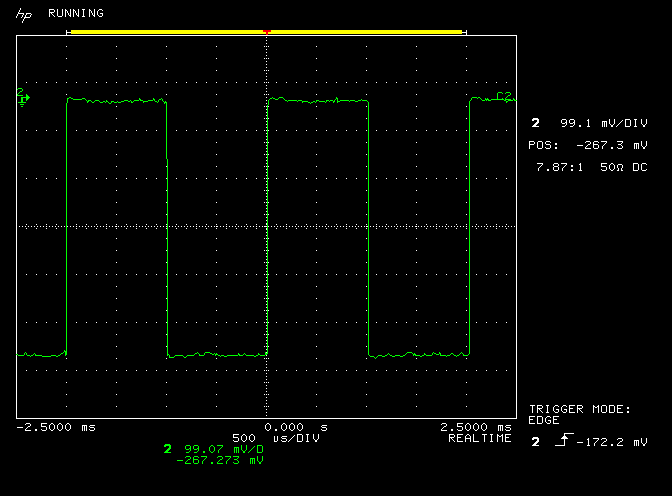672x496 pixels.
Task: Click the C2 waveform label at right edge
Action: point(504,97)
